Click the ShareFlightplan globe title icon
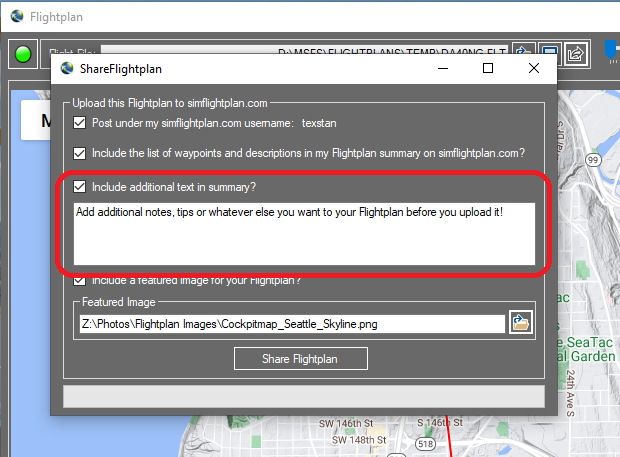The width and height of the screenshot is (620, 457). tap(67, 68)
